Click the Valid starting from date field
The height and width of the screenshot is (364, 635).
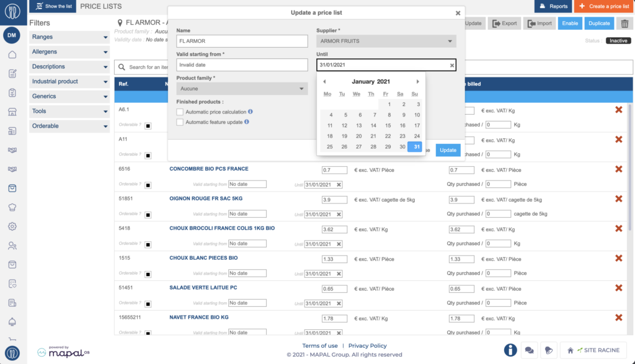pyautogui.click(x=242, y=64)
